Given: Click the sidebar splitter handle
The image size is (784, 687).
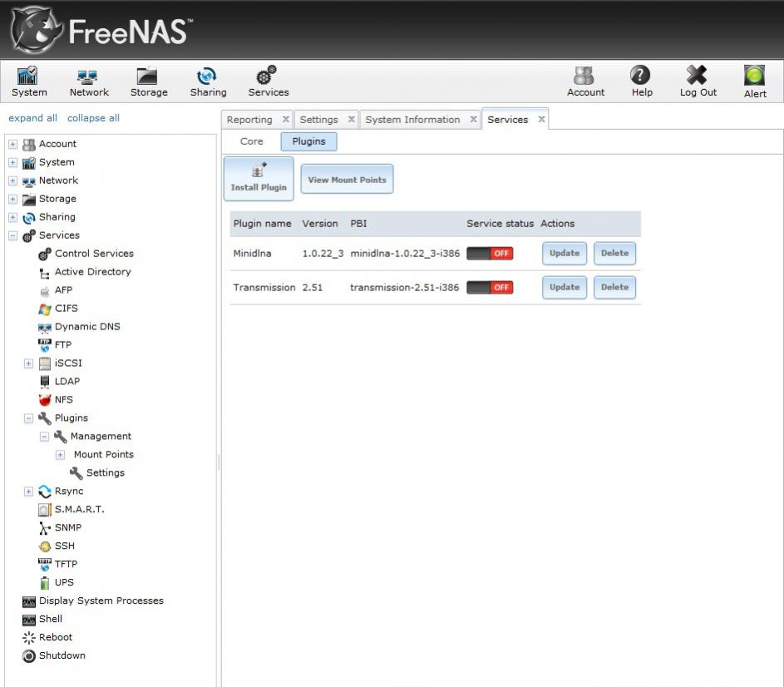Looking at the screenshot, I should (x=219, y=462).
